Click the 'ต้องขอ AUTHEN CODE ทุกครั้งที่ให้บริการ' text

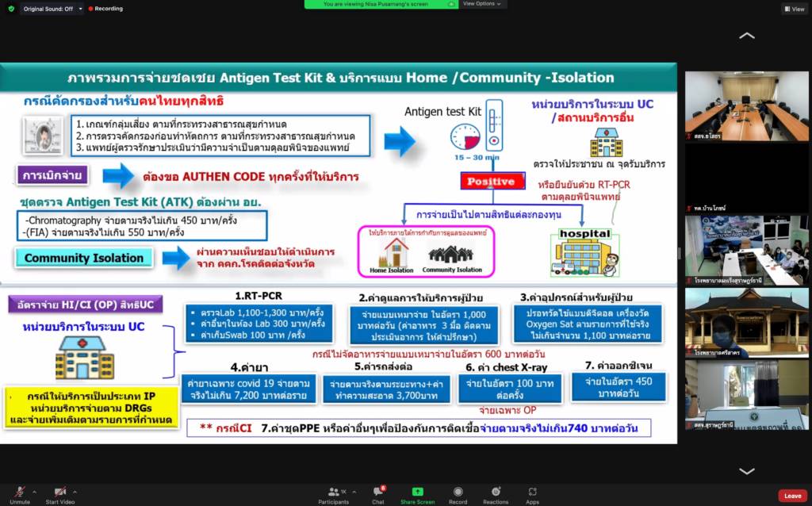[x=251, y=177]
